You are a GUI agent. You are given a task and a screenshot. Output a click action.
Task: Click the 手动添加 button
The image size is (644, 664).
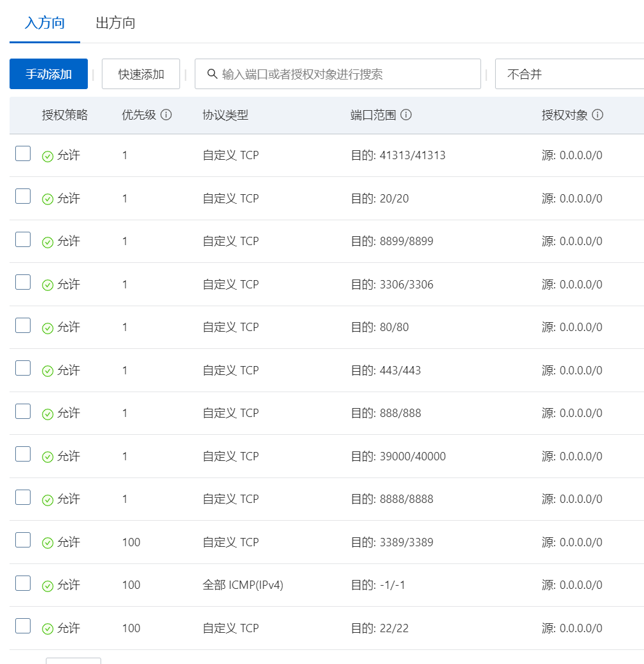pos(48,74)
